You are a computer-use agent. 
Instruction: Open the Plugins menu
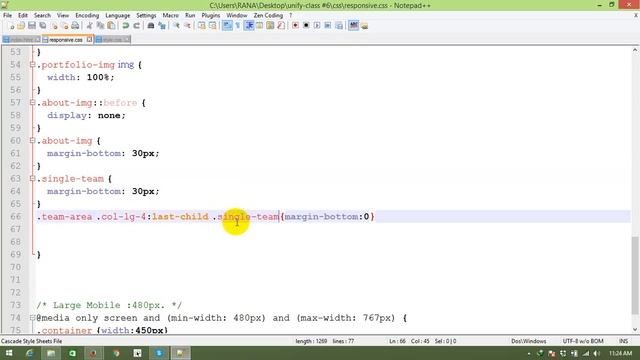211,16
